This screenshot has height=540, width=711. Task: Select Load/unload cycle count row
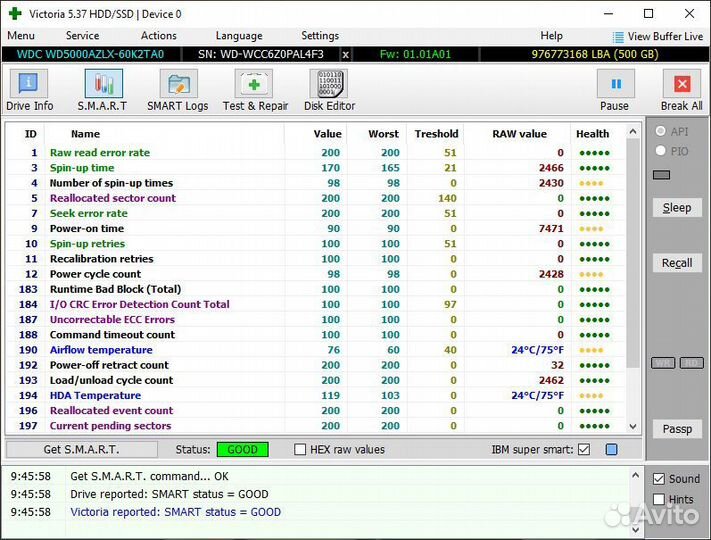[x=316, y=380]
